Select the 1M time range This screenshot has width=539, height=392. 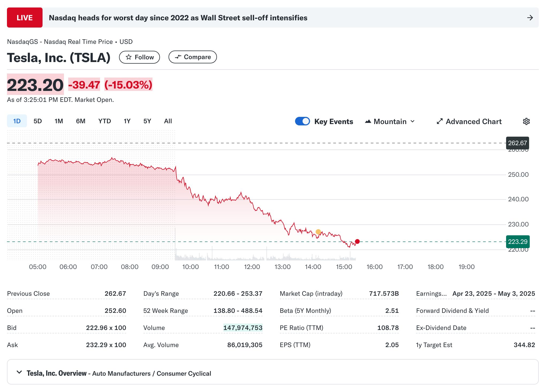(59, 121)
